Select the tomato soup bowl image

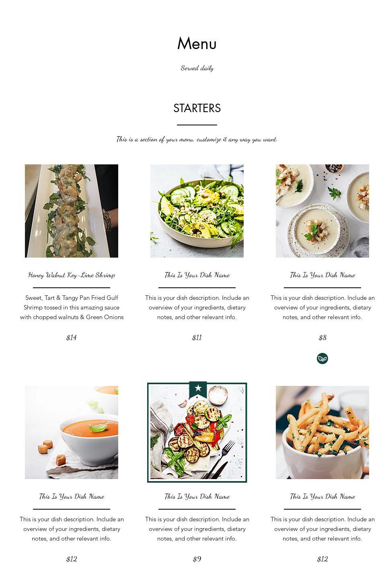[x=72, y=432]
